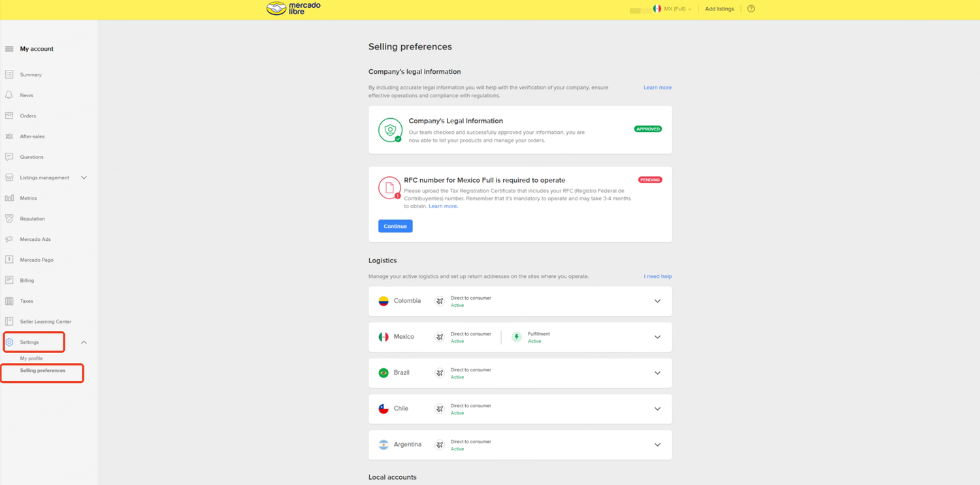This screenshot has width=980, height=485.
Task: Open the help question mark icon
Action: click(751, 9)
